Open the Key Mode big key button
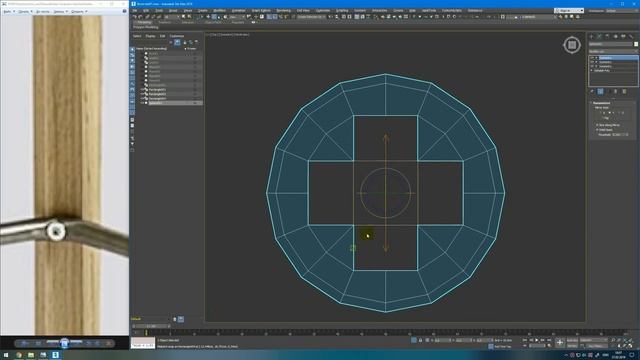Viewport: 640px width, 360px height. coord(560,342)
